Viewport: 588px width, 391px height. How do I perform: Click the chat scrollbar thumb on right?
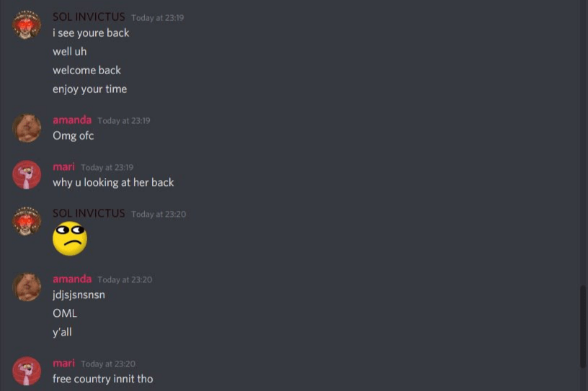click(582, 326)
